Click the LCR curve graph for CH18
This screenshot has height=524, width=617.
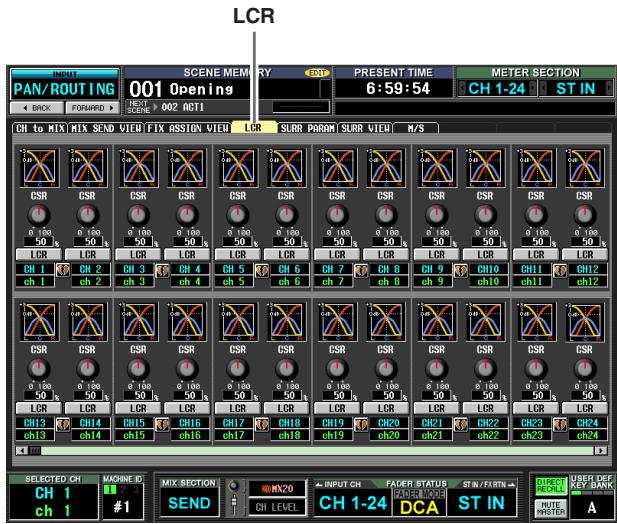pos(286,321)
